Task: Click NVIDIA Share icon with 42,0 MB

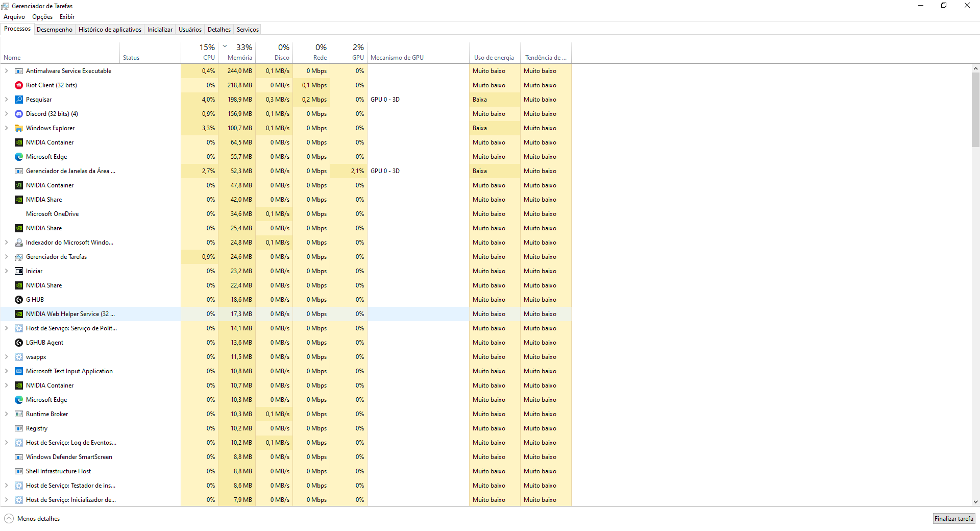Action: click(x=19, y=200)
